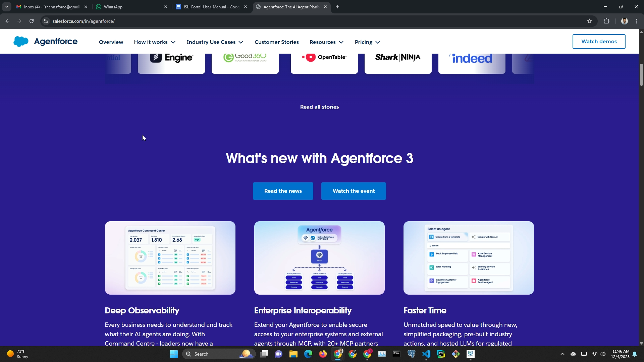Open the tab search dropdown arrow
644x362 pixels.
[6, 7]
